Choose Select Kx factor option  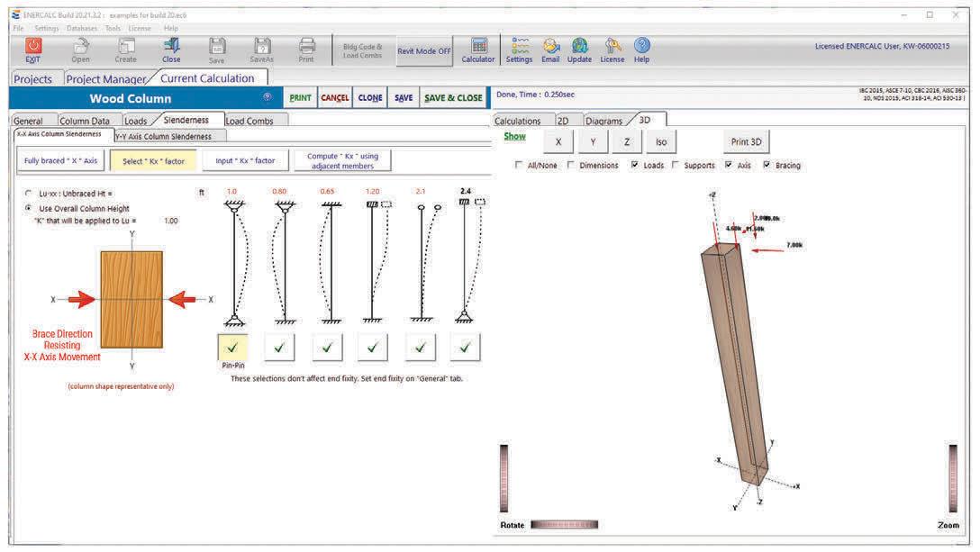(x=153, y=160)
